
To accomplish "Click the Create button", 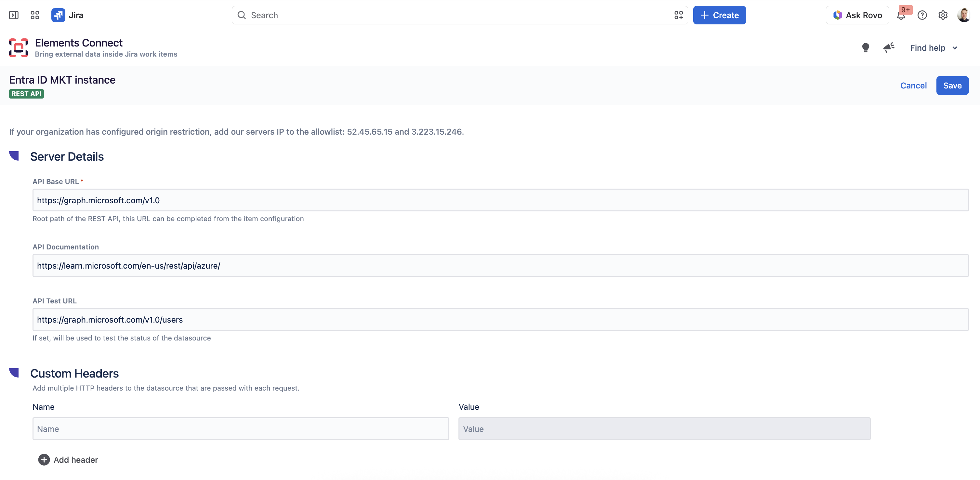I will pyautogui.click(x=720, y=15).
